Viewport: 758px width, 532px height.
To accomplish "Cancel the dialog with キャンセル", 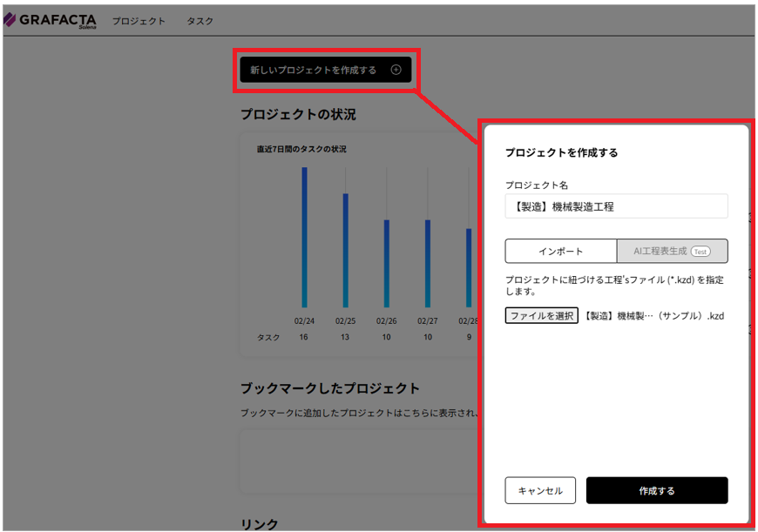I will (540, 490).
